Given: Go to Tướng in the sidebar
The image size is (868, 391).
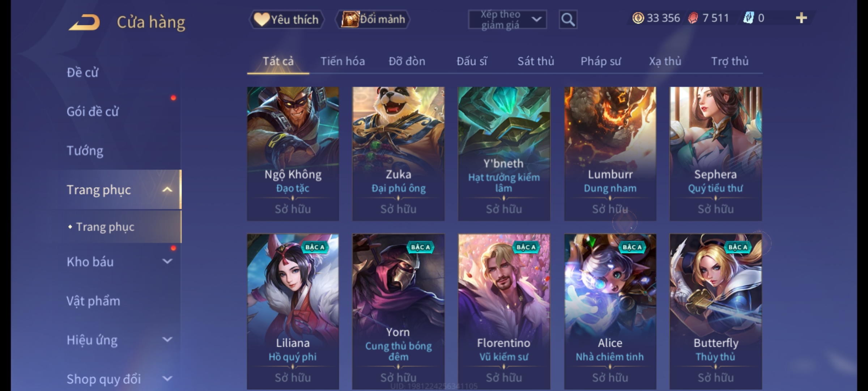Looking at the screenshot, I should (x=85, y=151).
